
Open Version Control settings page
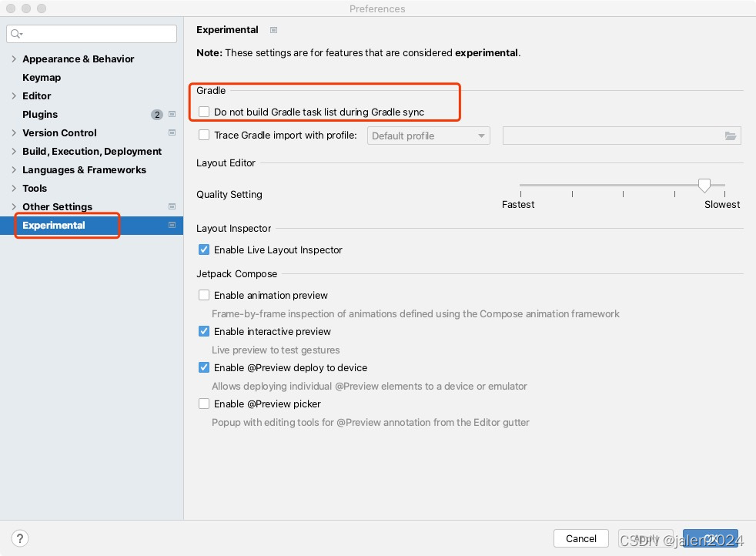point(59,132)
